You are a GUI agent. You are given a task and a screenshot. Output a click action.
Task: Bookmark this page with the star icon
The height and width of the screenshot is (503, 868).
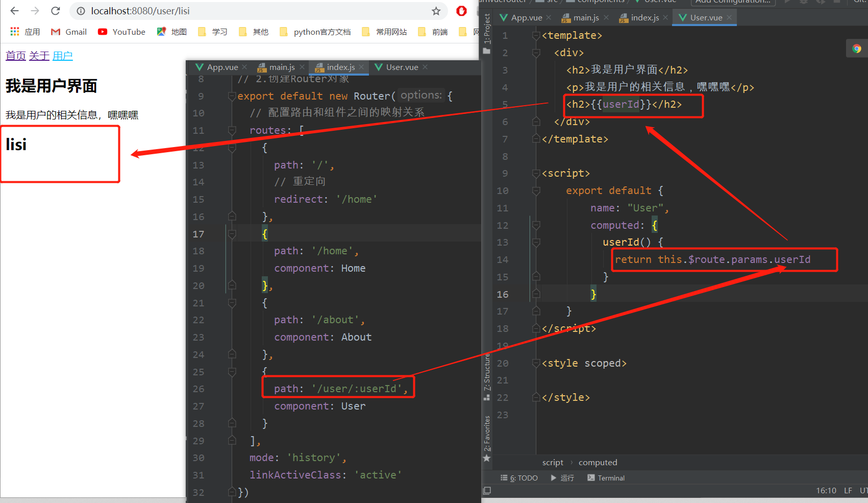[436, 11]
